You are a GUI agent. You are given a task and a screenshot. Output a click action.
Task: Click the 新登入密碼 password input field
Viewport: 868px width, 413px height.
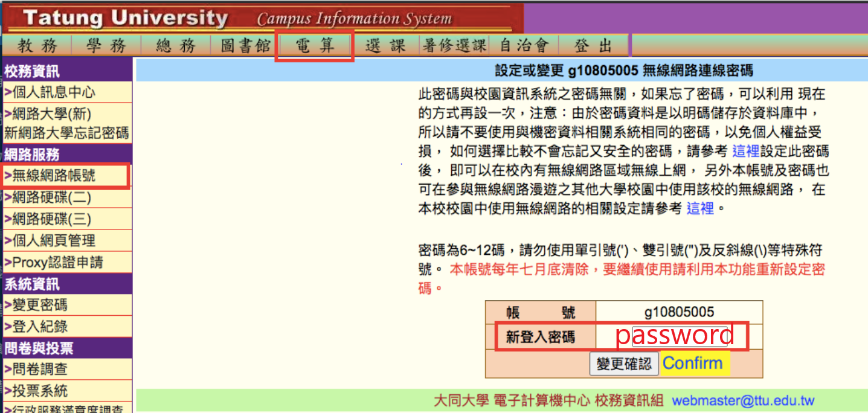pos(680,336)
